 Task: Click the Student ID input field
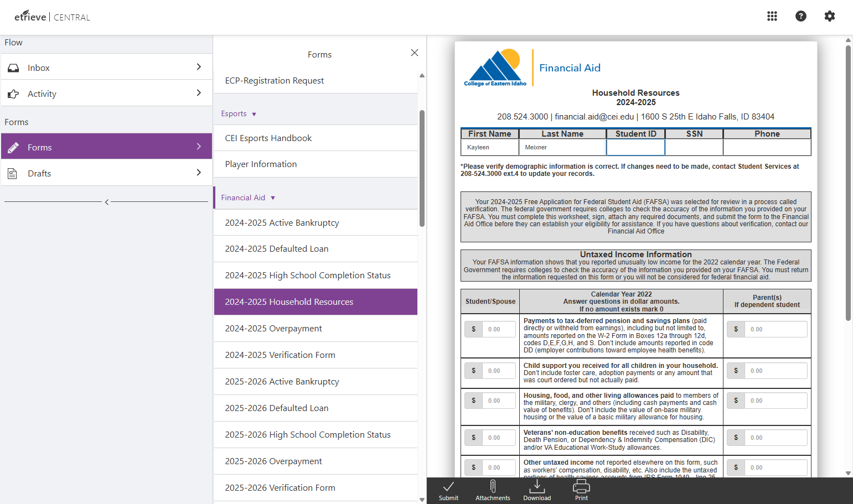(635, 147)
